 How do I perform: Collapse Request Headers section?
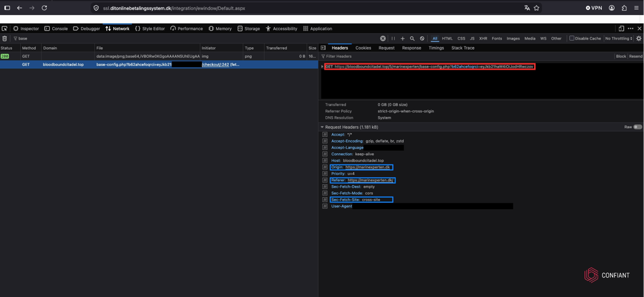click(323, 127)
